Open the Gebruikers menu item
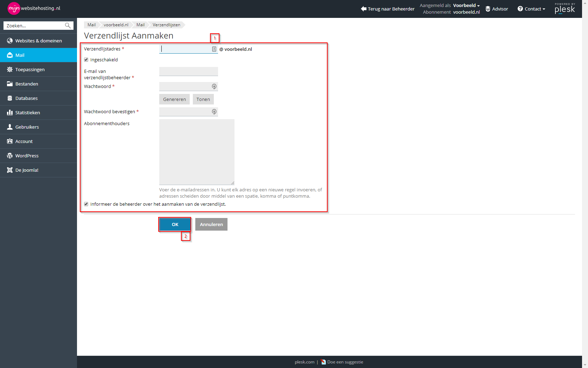Viewport: 588px width, 368px height. point(38,127)
